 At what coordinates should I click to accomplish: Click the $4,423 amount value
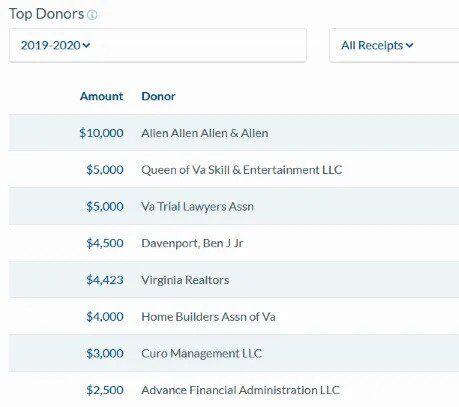[x=105, y=280]
